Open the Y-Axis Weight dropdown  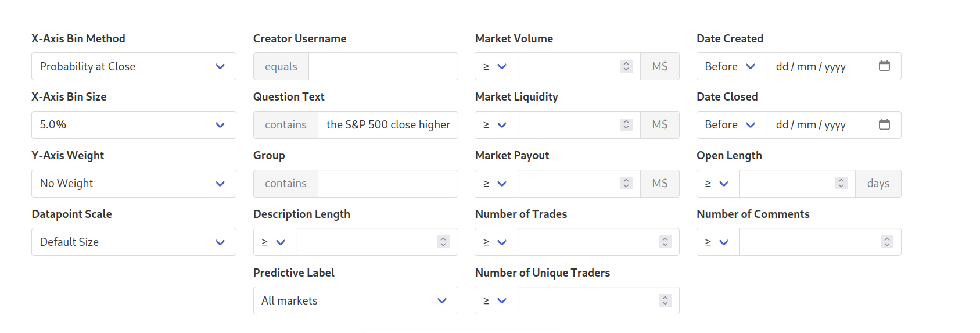[134, 184]
